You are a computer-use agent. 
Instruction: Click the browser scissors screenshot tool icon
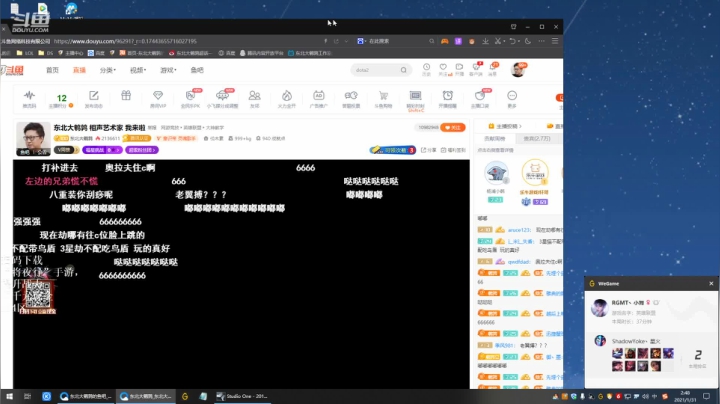pyautogui.click(x=499, y=41)
